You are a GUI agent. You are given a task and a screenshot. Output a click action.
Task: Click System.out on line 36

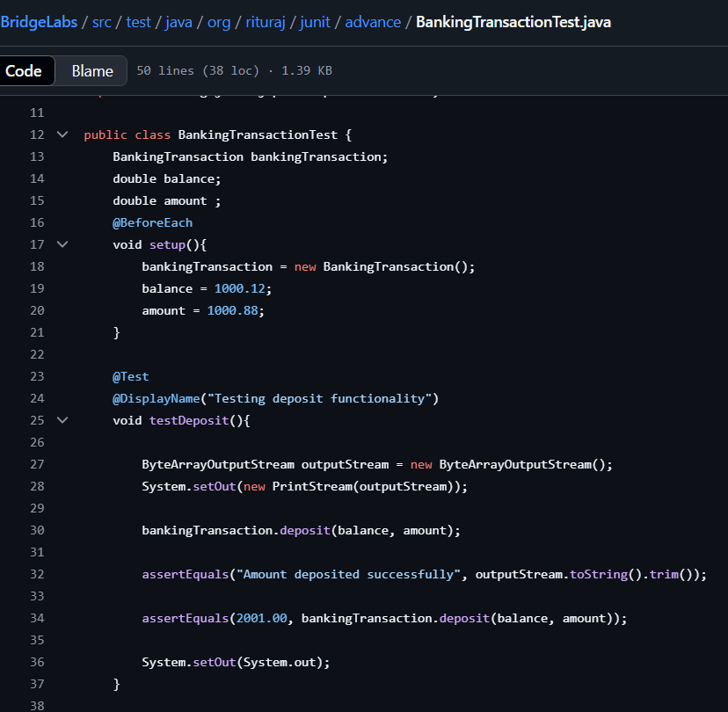[280, 663]
